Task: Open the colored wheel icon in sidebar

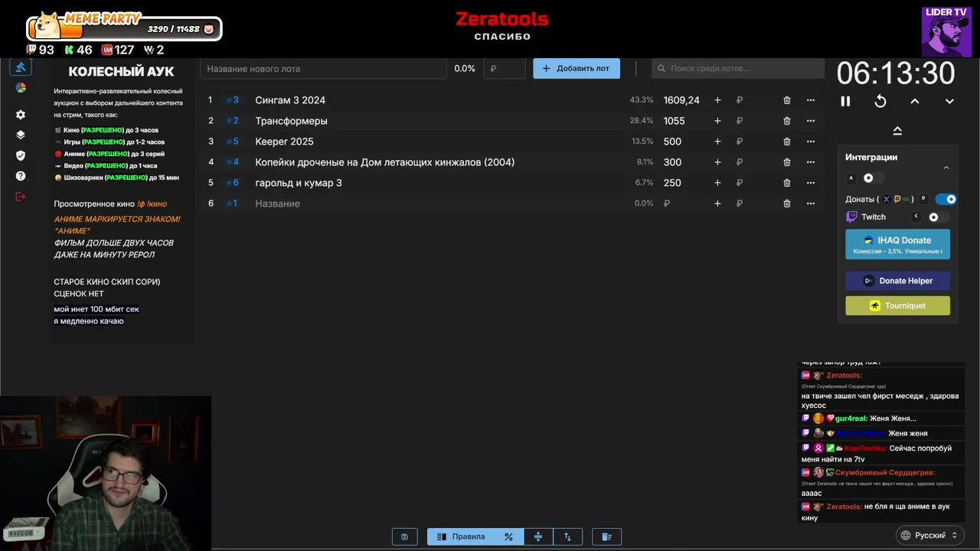Action: point(21,88)
